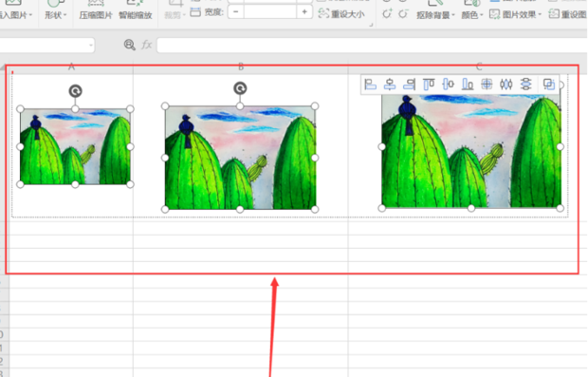Click the align top icon
The image size is (588, 377).
429,85
